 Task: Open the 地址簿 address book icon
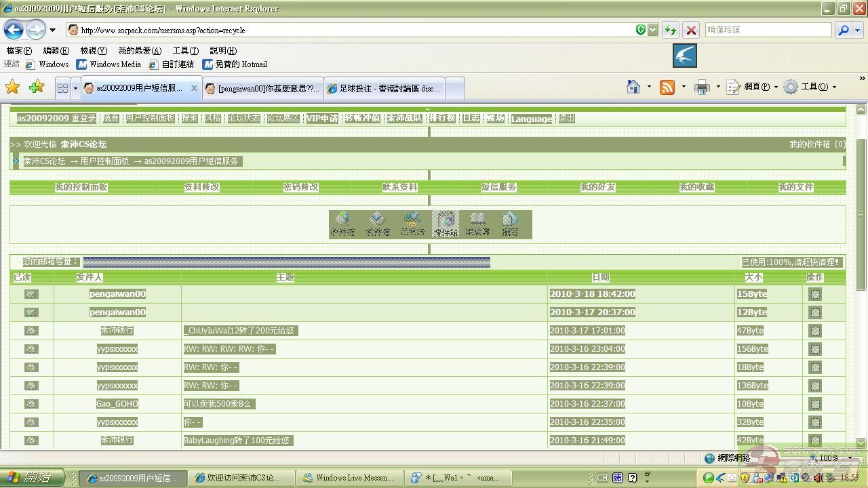pos(478,224)
